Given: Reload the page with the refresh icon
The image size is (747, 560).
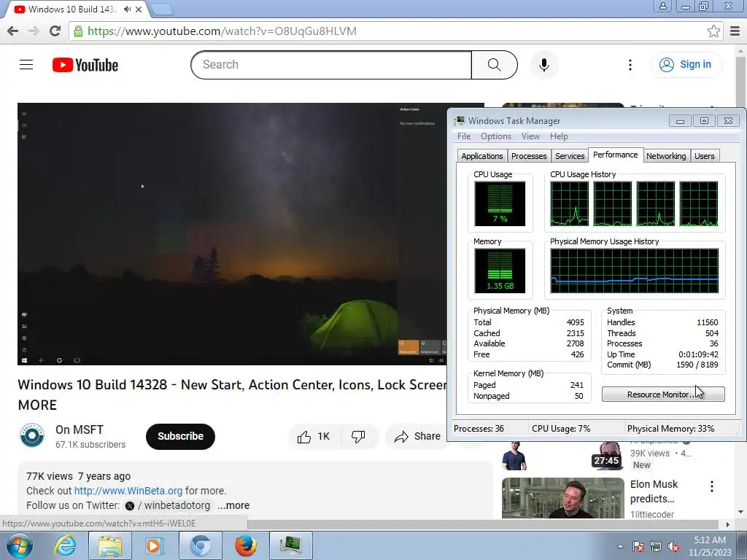Looking at the screenshot, I should click(55, 31).
